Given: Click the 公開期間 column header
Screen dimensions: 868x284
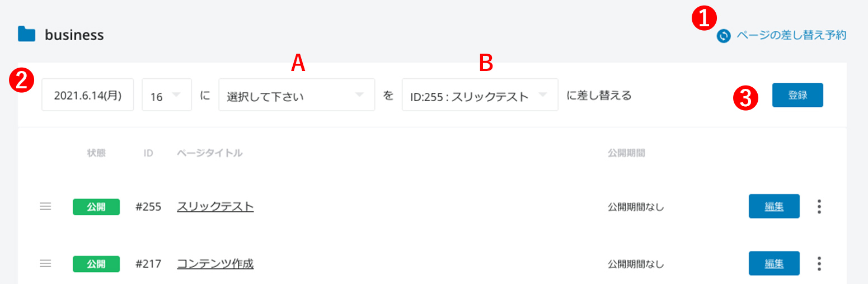Looking at the screenshot, I should click(626, 153).
